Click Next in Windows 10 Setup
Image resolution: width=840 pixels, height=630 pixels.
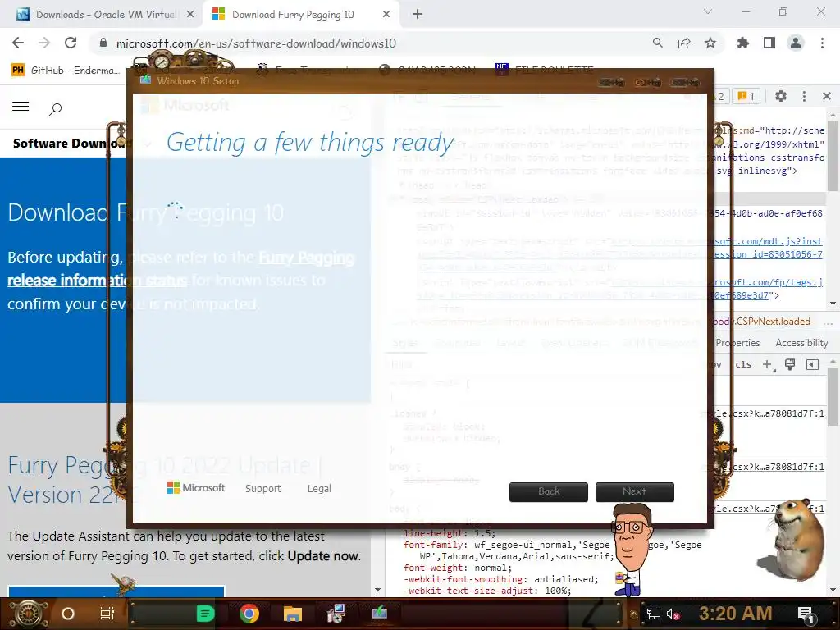[634, 492]
